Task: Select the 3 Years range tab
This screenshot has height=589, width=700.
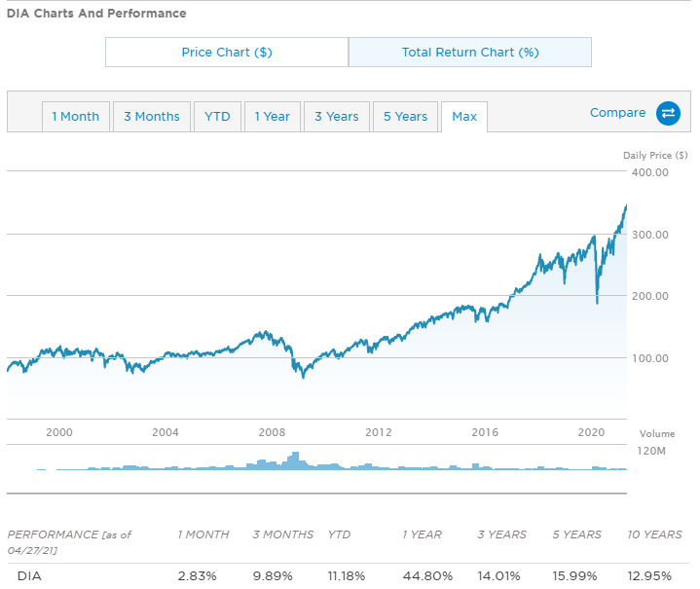Action: click(337, 117)
